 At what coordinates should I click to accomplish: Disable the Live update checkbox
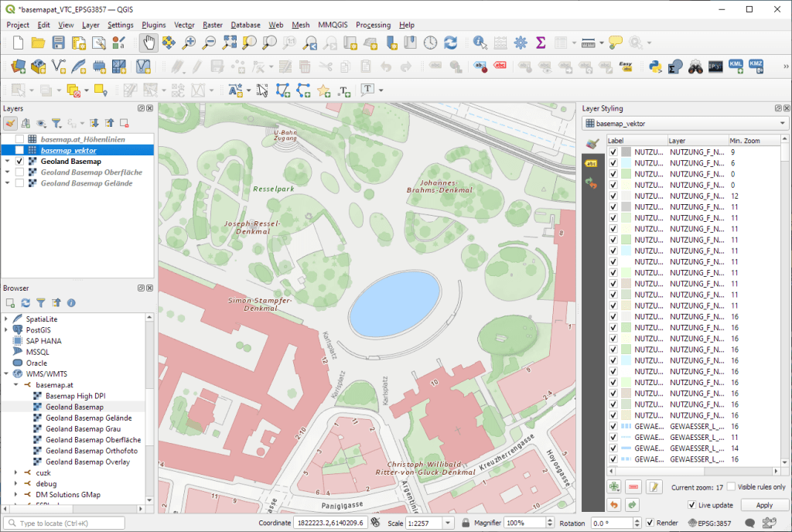pyautogui.click(x=691, y=505)
